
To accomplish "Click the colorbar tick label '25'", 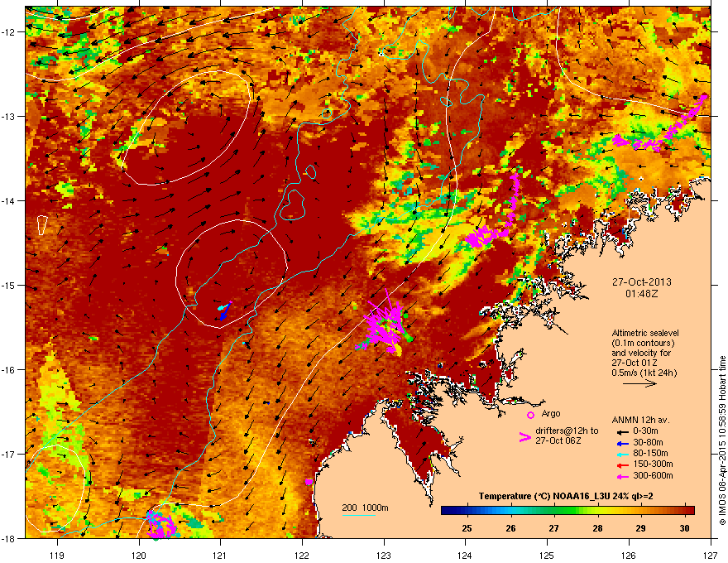I will [x=467, y=528].
